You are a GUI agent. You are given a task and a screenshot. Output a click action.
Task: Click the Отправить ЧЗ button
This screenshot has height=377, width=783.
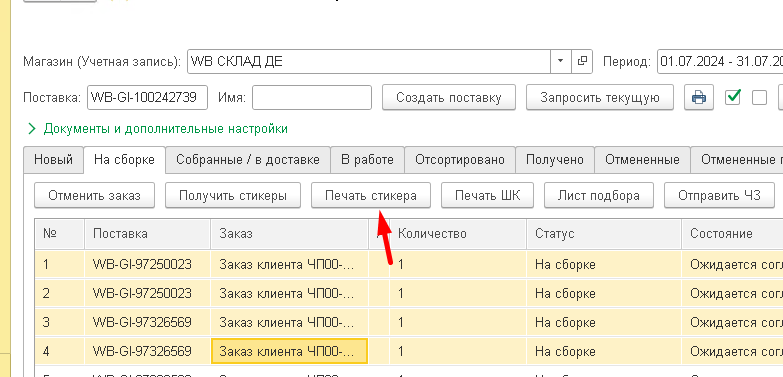(719, 195)
